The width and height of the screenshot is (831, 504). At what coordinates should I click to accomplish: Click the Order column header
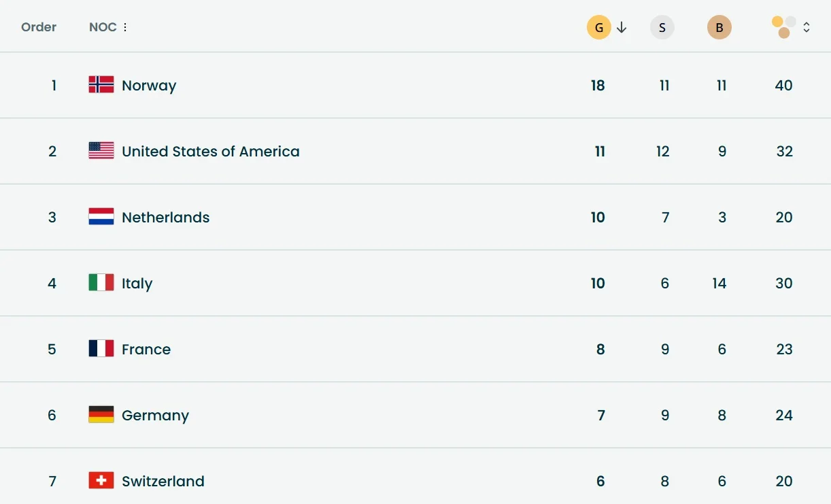click(39, 27)
